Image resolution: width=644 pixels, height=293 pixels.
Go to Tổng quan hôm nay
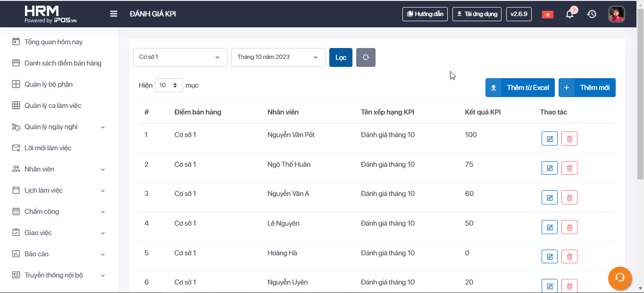[53, 42]
